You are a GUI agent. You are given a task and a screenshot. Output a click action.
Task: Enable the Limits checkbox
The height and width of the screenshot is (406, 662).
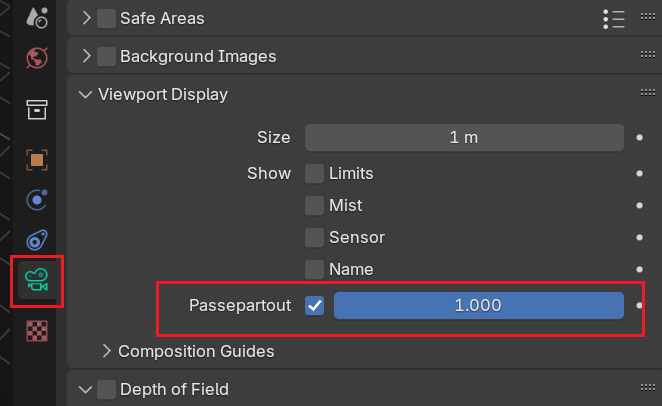[315, 174]
